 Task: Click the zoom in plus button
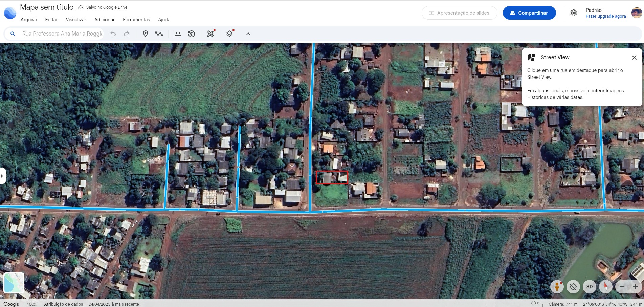635,287
